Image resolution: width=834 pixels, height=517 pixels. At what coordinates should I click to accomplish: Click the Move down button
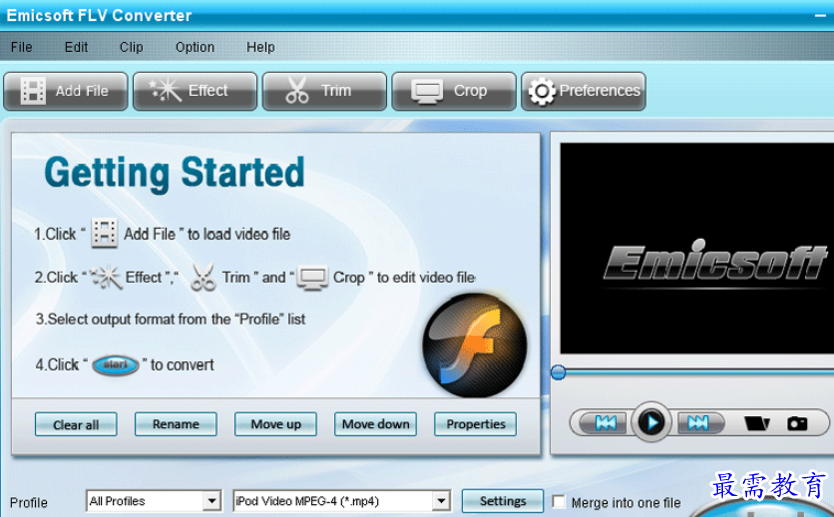tap(376, 424)
